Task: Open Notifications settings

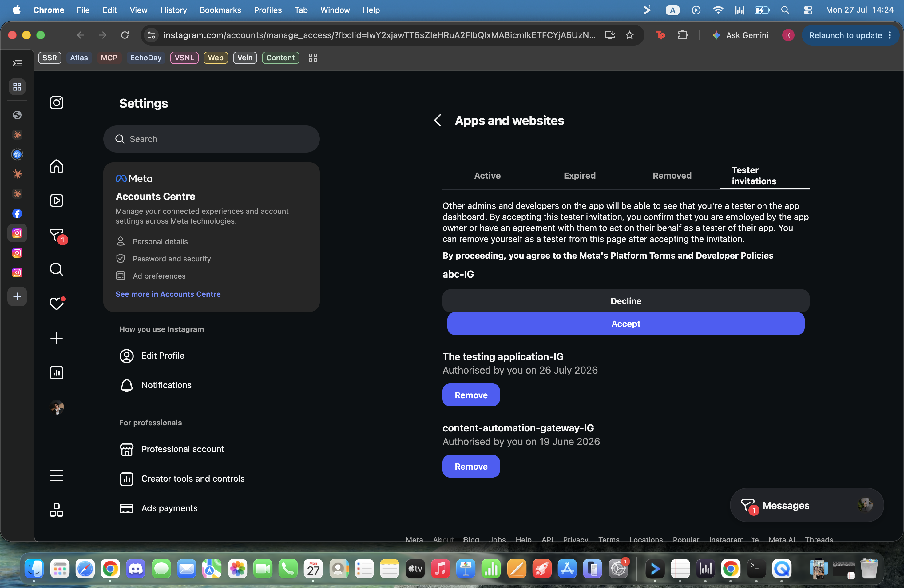Action: click(155, 385)
